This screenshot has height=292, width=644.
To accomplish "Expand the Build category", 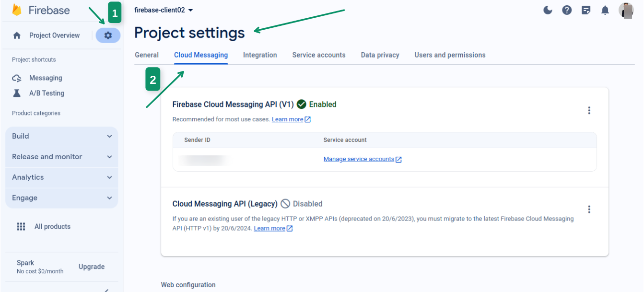I will click(62, 136).
